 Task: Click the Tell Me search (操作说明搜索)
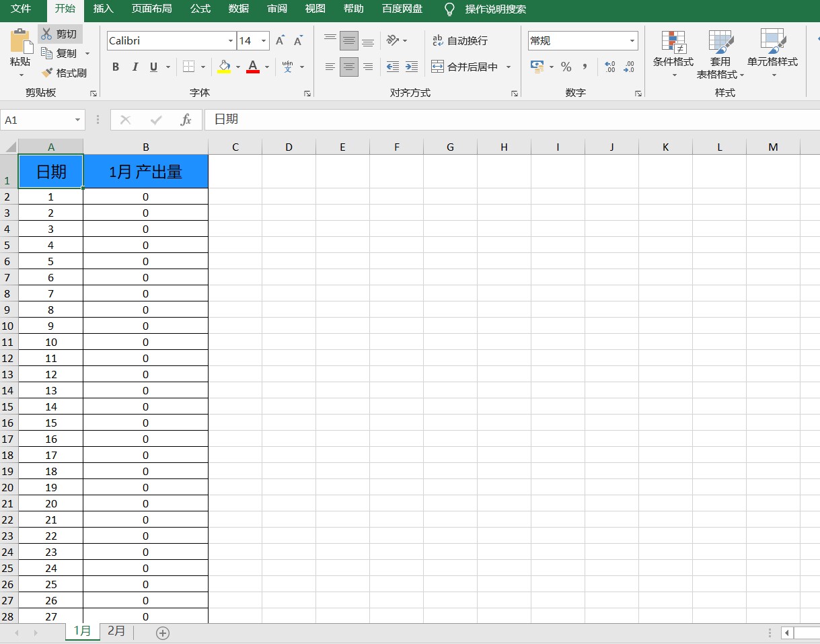(487, 9)
